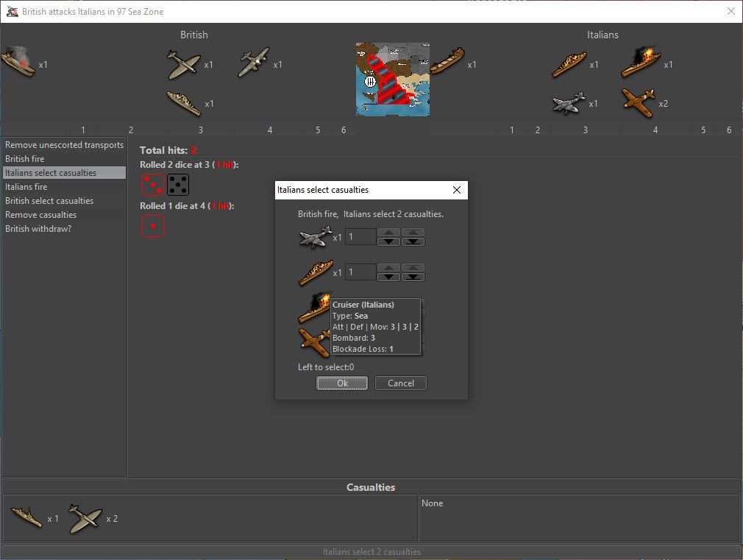Decrease the bomber casualty count by one
The image size is (743, 560).
click(x=388, y=241)
